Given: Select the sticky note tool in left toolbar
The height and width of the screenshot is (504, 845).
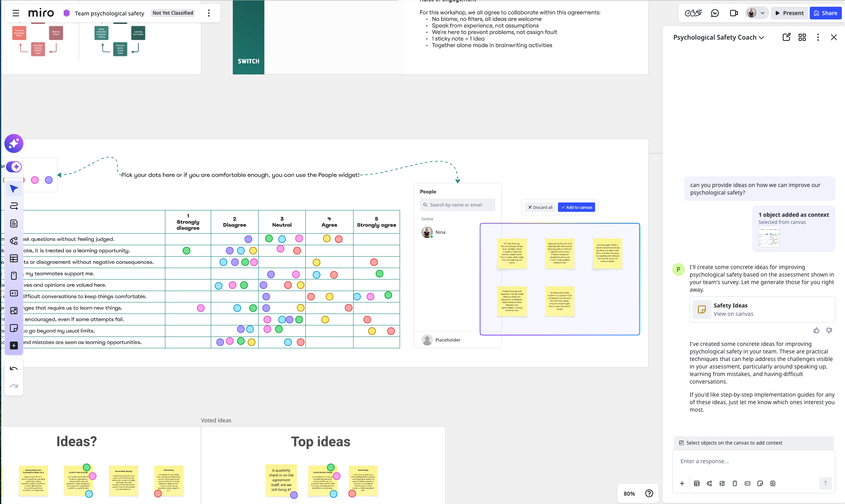Looking at the screenshot, I should click(14, 328).
